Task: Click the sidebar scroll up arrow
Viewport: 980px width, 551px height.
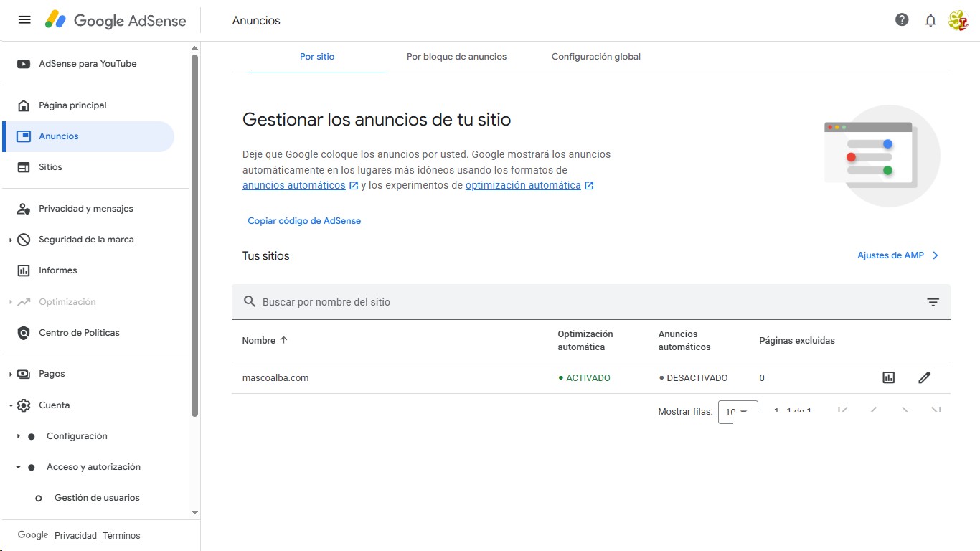Action: tap(194, 48)
